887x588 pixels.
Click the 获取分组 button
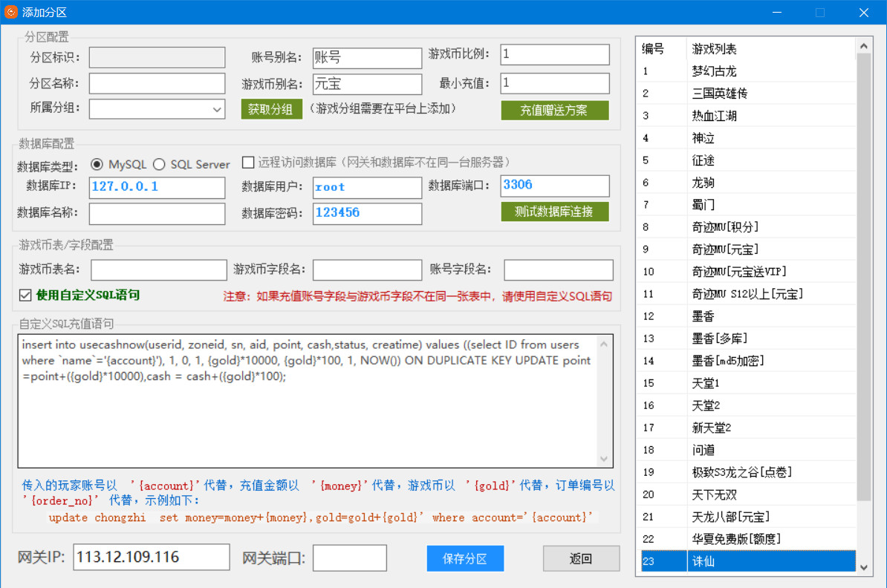[271, 110]
